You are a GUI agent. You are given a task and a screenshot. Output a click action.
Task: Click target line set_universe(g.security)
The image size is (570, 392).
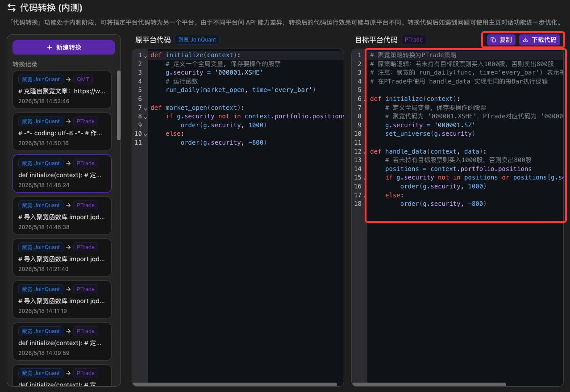click(430, 133)
